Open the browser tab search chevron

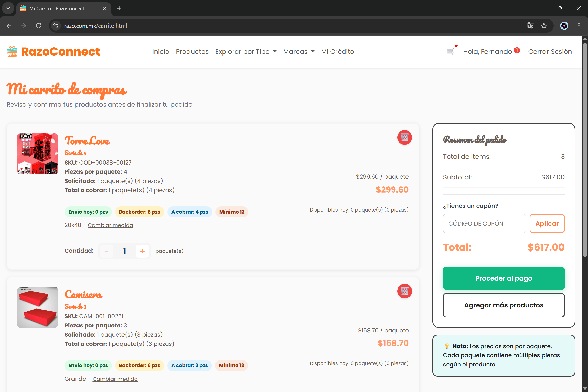[x=8, y=8]
